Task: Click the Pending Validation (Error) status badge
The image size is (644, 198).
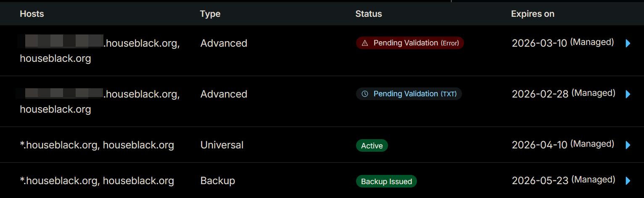Action: 410,43
